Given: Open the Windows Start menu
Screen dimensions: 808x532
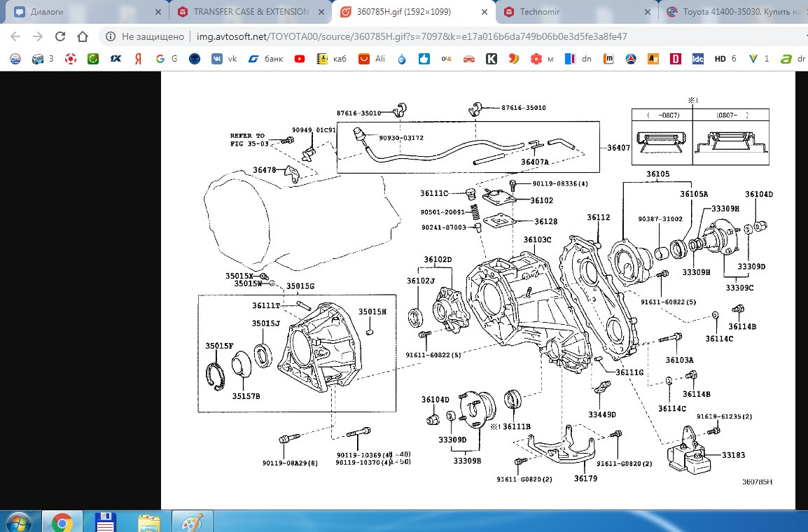Looking at the screenshot, I should pyautogui.click(x=18, y=521).
